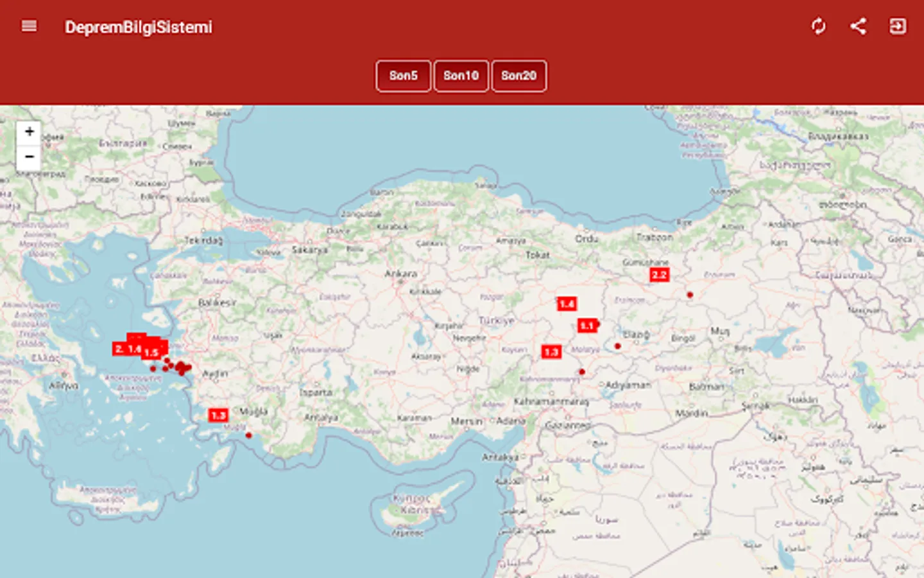Viewport: 924px width, 578px height.
Task: Open the 2.2 magnitude marker near Gümüşhane
Action: click(659, 275)
